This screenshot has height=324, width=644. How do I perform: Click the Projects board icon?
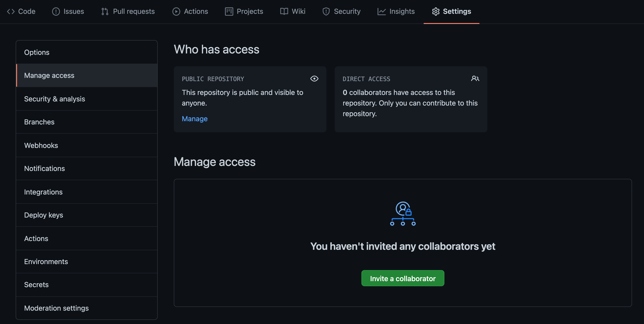[229, 12]
